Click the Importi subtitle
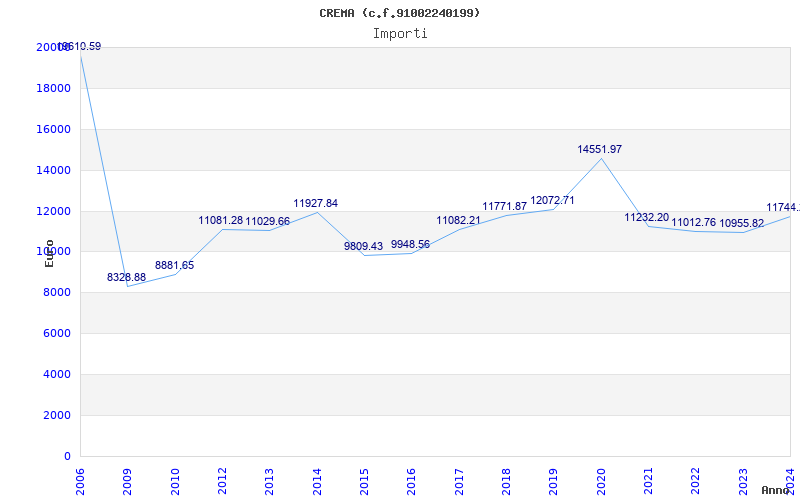Image resolution: width=800 pixels, height=500 pixels. click(x=399, y=34)
